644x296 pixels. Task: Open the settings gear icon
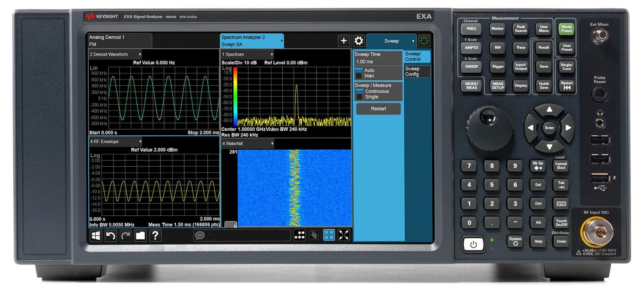point(359,41)
